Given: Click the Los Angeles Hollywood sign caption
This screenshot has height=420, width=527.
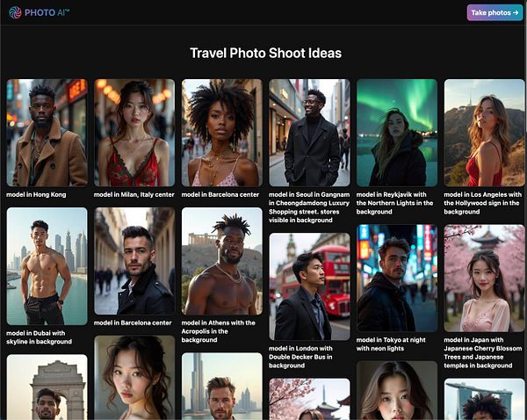Looking at the screenshot, I should coord(482,203).
